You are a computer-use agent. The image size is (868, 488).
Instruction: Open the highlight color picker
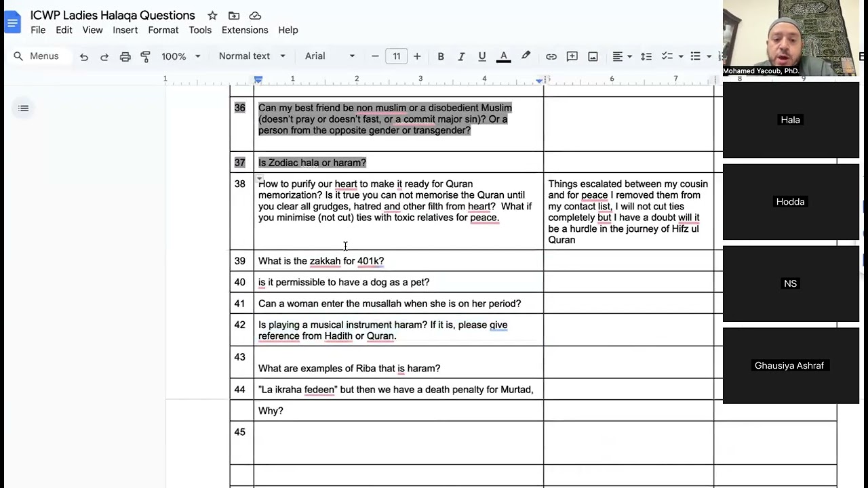[x=526, y=56]
